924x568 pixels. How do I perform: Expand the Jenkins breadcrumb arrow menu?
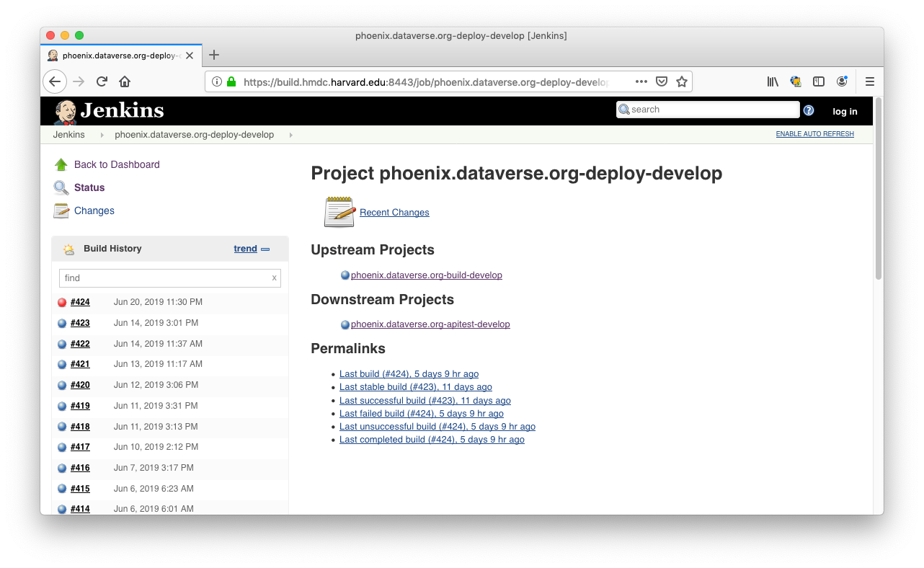click(x=102, y=135)
